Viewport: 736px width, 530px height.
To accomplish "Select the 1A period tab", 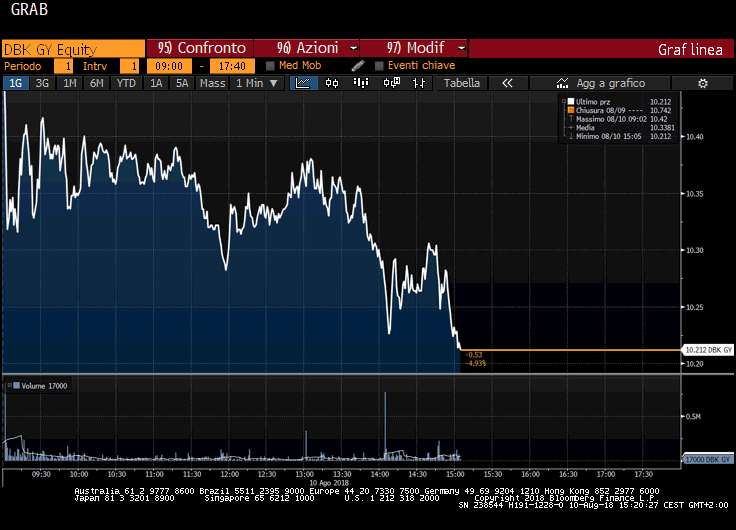I will point(156,83).
